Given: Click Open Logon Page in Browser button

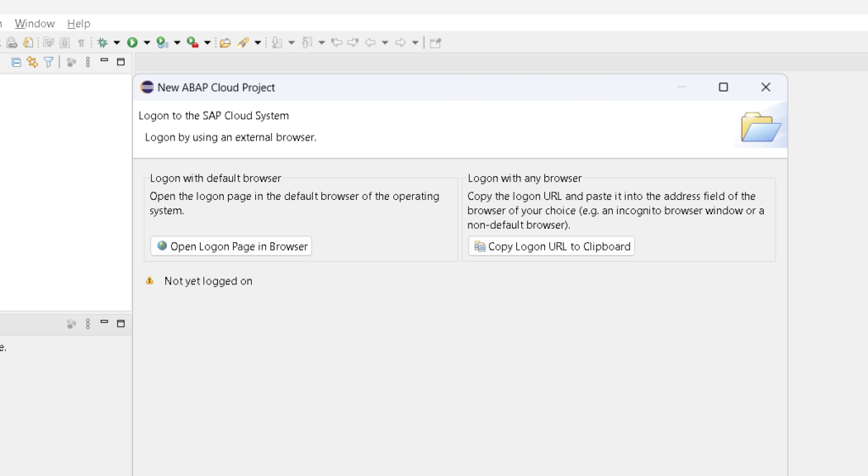Looking at the screenshot, I should pos(231,246).
